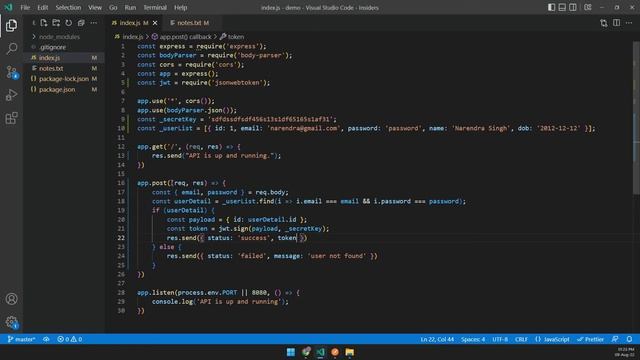Split the editor to the right

click(616, 23)
